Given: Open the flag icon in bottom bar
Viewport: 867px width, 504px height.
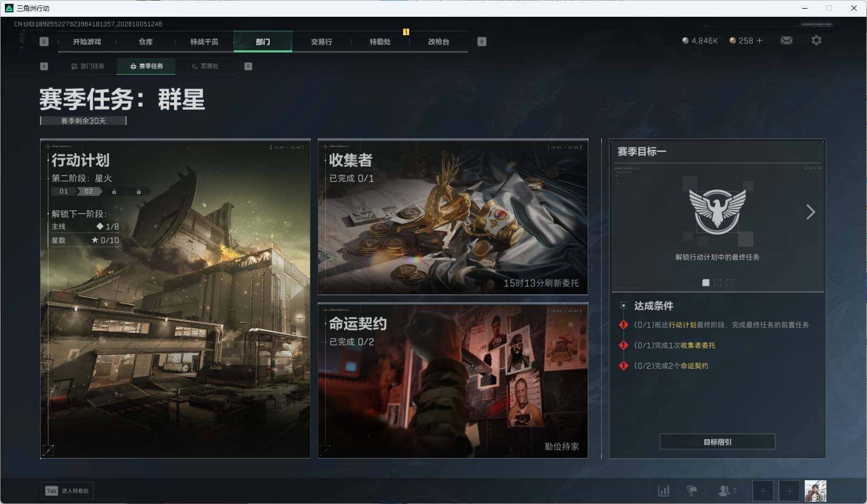Looking at the screenshot, I should (x=692, y=491).
